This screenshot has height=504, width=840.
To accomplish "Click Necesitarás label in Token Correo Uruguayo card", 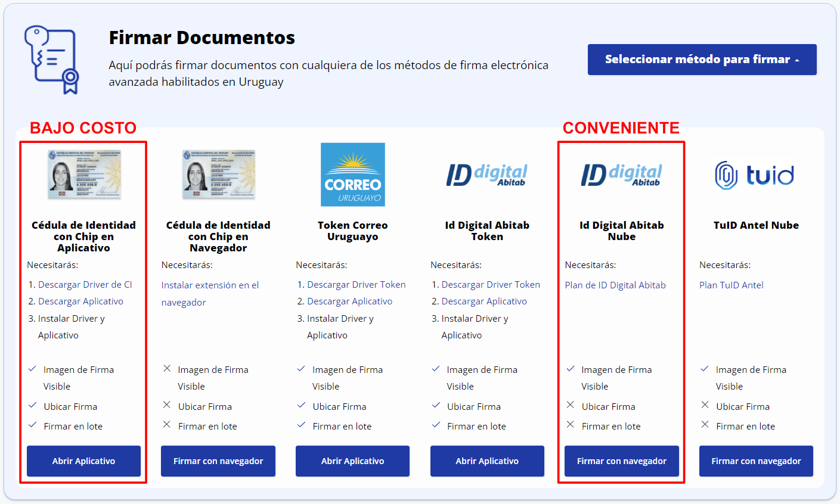I will (x=322, y=265).
